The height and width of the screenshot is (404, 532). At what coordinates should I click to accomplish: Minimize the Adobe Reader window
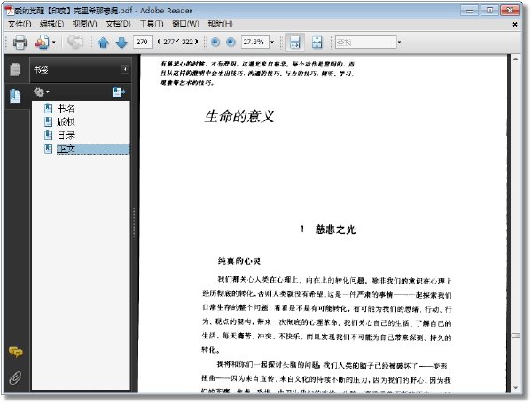coord(470,11)
